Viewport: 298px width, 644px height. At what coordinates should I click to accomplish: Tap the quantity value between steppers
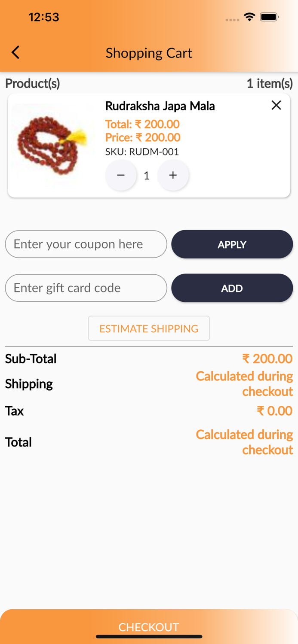(x=147, y=176)
